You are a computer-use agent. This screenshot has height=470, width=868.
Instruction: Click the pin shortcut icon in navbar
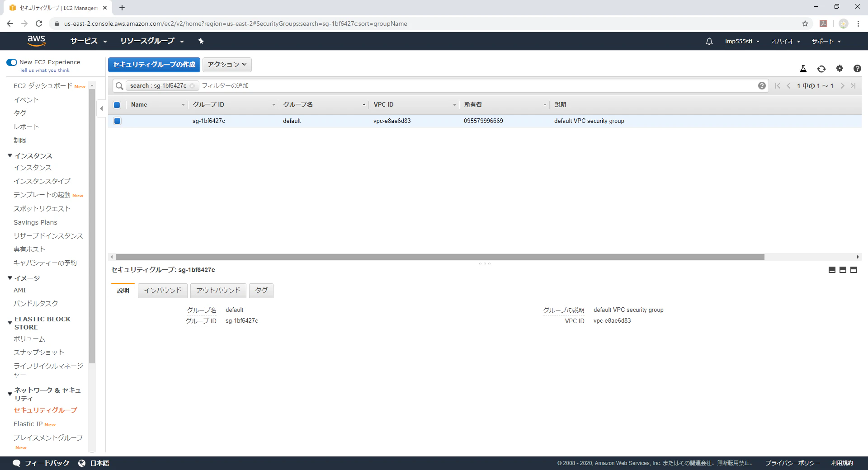pos(201,41)
